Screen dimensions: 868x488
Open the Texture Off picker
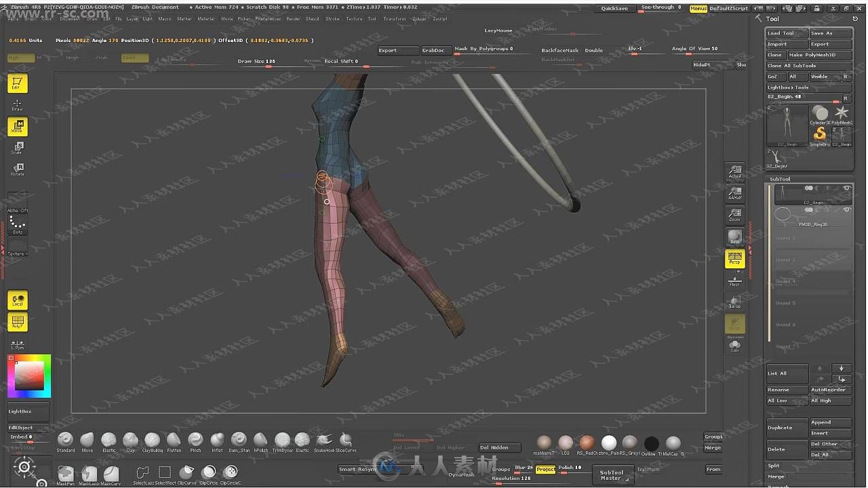[x=18, y=247]
